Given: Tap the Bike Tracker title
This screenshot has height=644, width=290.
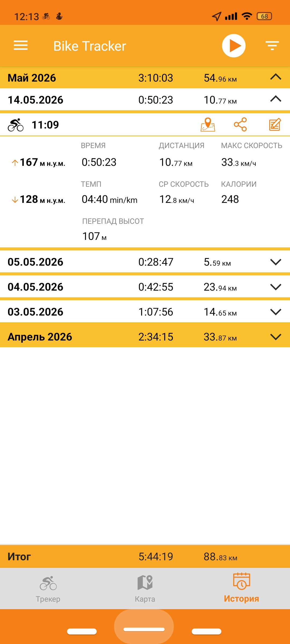Looking at the screenshot, I should point(90,46).
